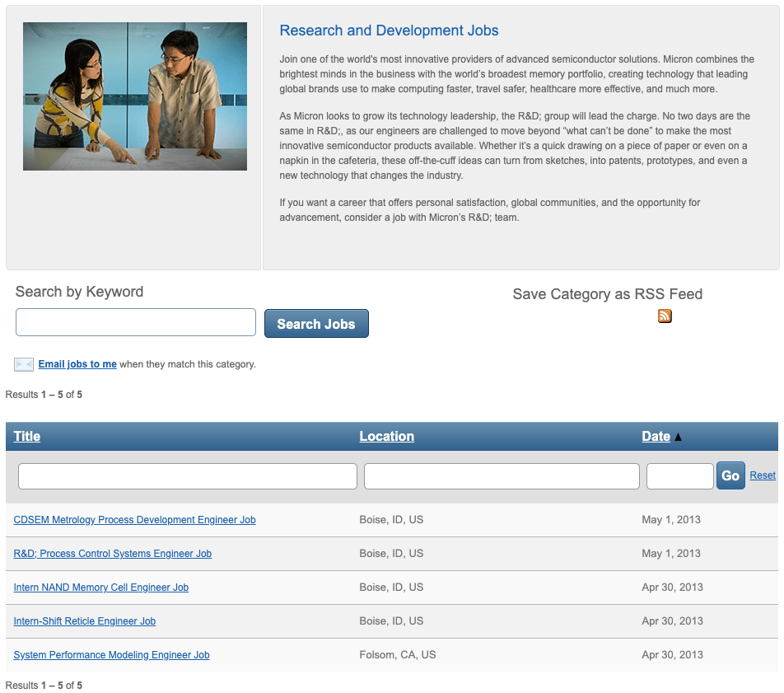The height and width of the screenshot is (693, 784).
Task: Click the Reset filters link
Action: point(763,475)
